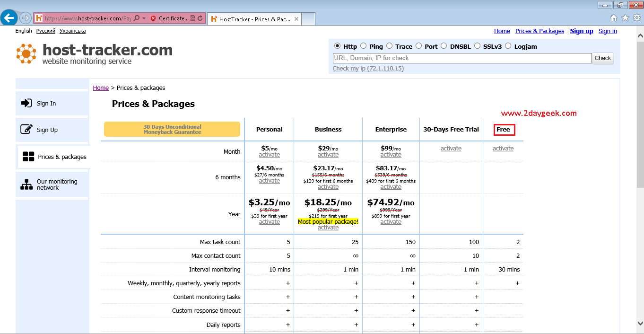This screenshot has height=334, width=644.
Task: Open the Home link in the top navigation
Action: [x=502, y=31]
